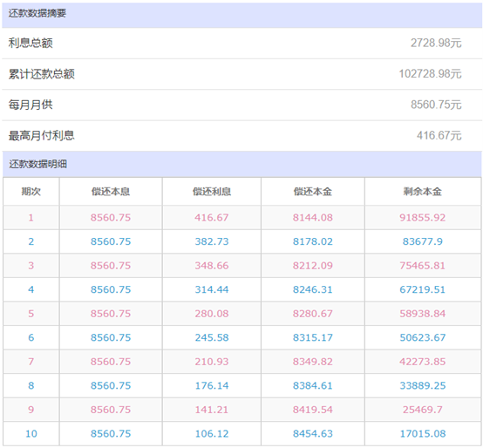The height and width of the screenshot is (448, 483).
Task: Select remaining principal 83677.9
Action: (x=423, y=241)
